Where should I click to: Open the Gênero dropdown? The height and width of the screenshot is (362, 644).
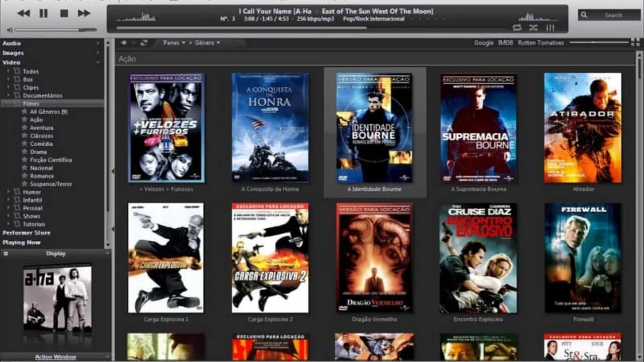point(207,43)
